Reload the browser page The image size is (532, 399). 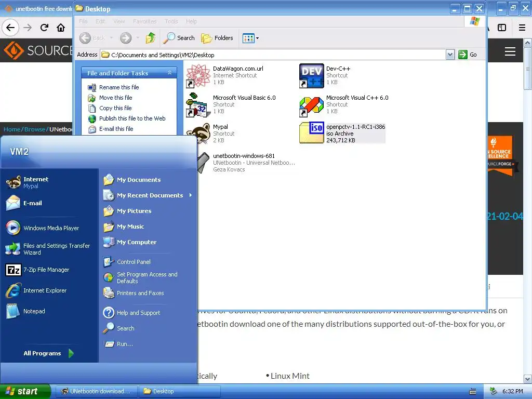pos(45,28)
